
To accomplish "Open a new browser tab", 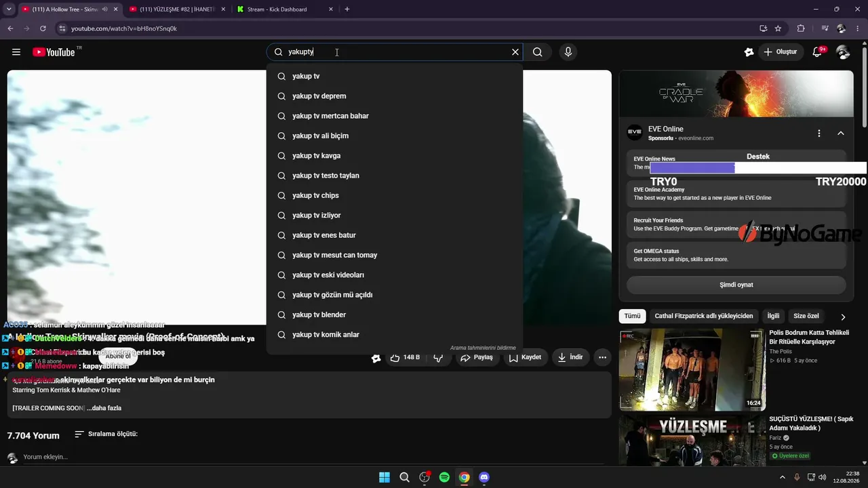I will click(x=347, y=9).
